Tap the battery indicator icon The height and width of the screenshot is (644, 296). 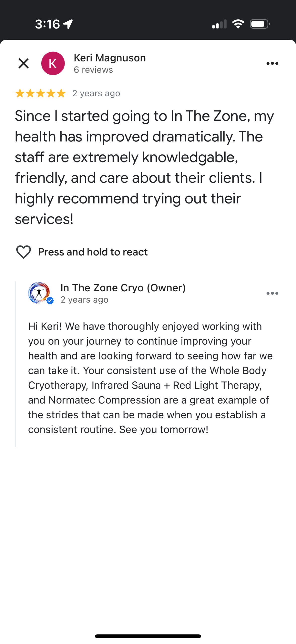(260, 24)
